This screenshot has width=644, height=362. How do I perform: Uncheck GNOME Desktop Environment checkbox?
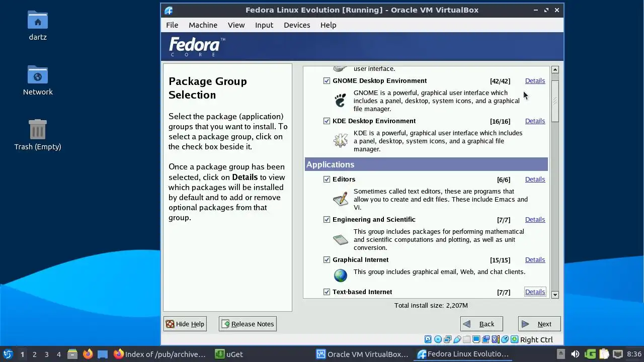point(327,80)
